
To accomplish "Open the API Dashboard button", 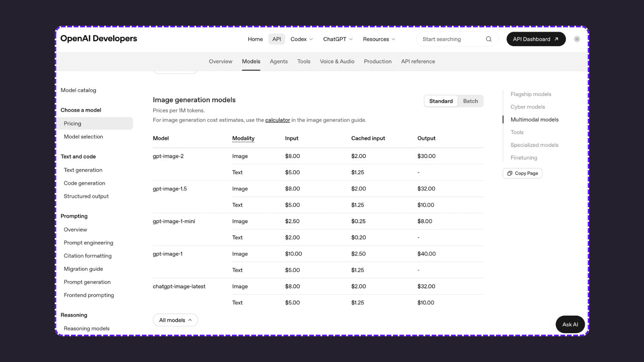I will point(536,39).
